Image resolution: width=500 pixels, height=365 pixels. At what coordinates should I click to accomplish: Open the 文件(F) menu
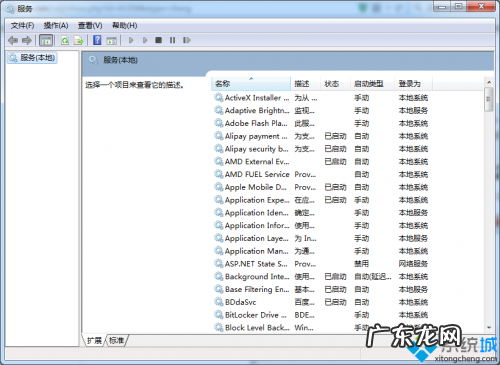22,25
